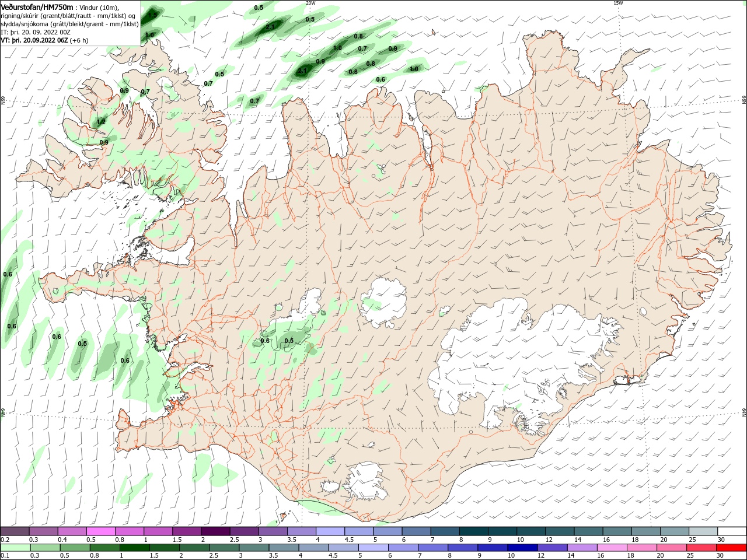Click the dark grey-purple 0.2–0.3 snow legend swatch
747x560 pixels.
pos(15,531)
